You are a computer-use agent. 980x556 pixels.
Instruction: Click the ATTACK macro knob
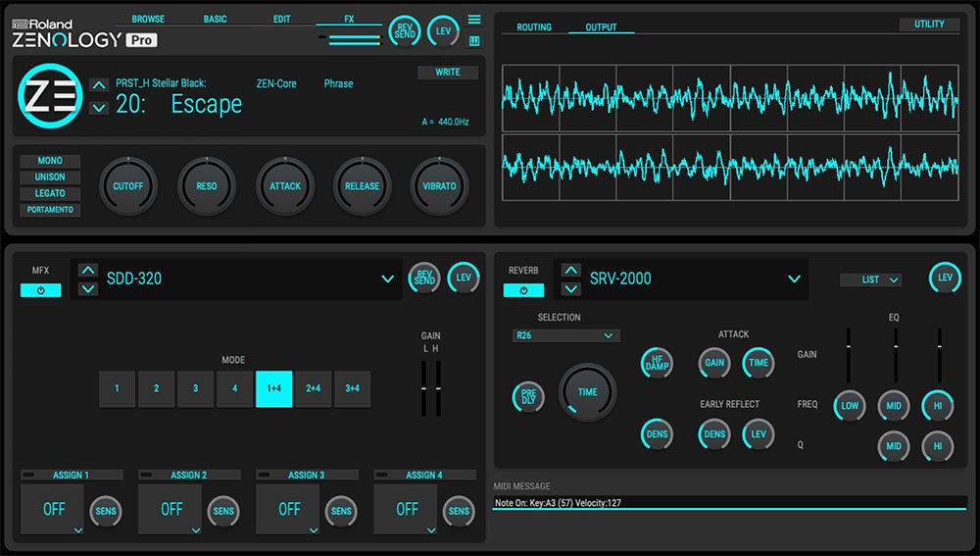(x=285, y=185)
